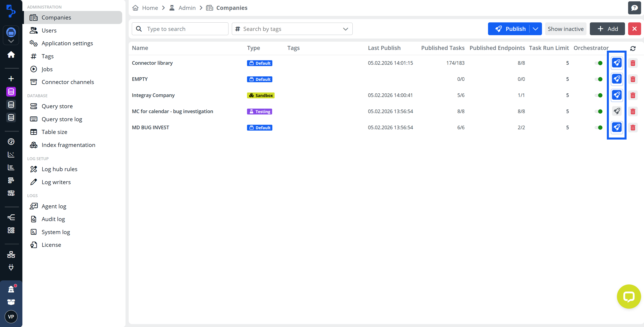Screen dimensions: 644x327
Task: Click the rocket publish icon for Connector library
Action: point(616,63)
